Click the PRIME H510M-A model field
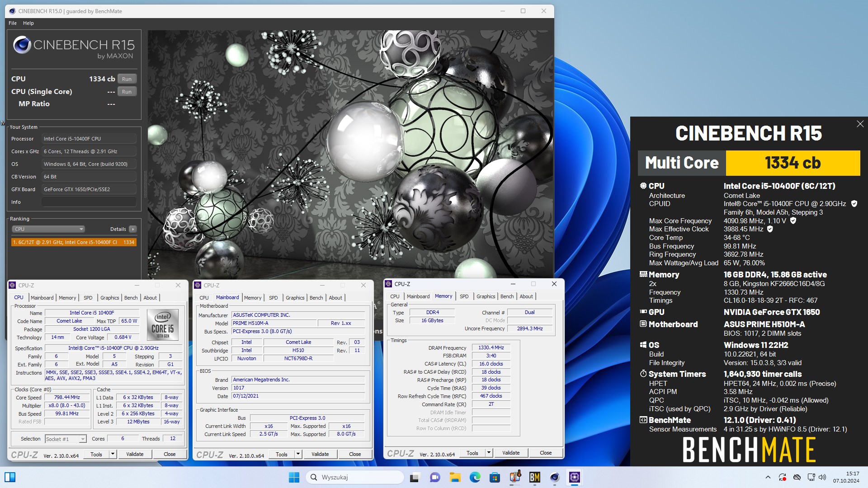Viewport: 868px width, 488px height. [x=274, y=323]
